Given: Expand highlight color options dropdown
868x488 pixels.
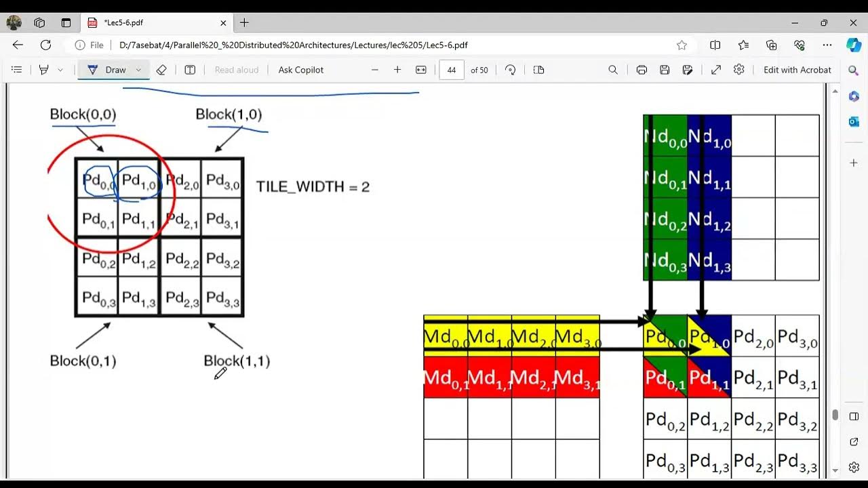Looking at the screenshot, I should (60, 70).
